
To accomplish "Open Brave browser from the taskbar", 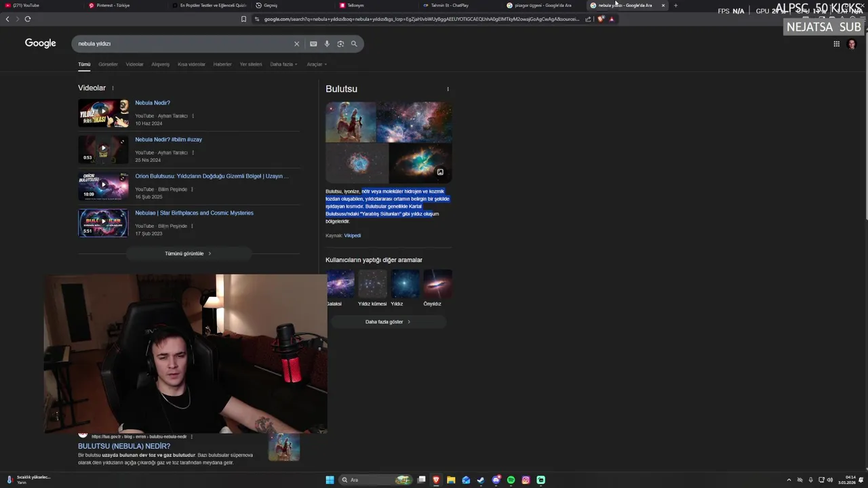I will click(x=436, y=480).
